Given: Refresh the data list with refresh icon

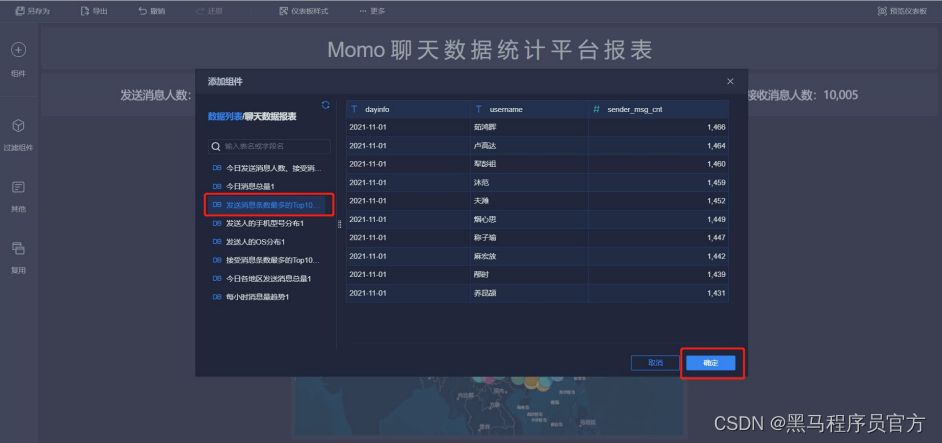Looking at the screenshot, I should pos(326,105).
